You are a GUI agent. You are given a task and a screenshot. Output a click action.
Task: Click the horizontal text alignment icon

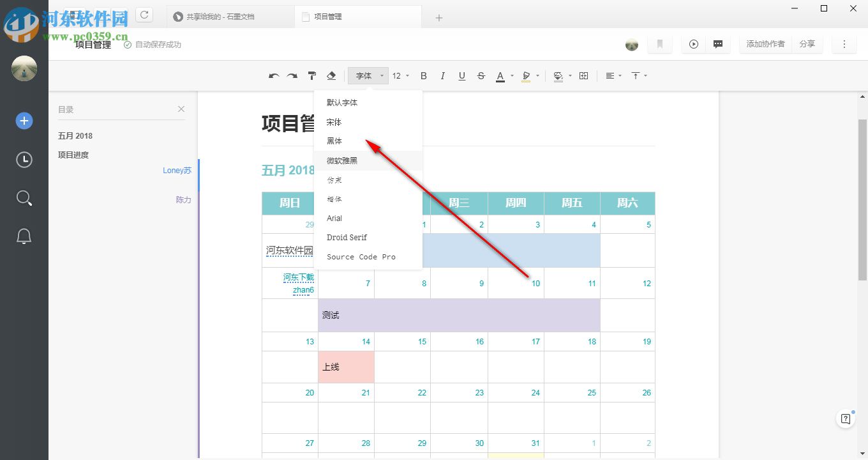coord(610,76)
